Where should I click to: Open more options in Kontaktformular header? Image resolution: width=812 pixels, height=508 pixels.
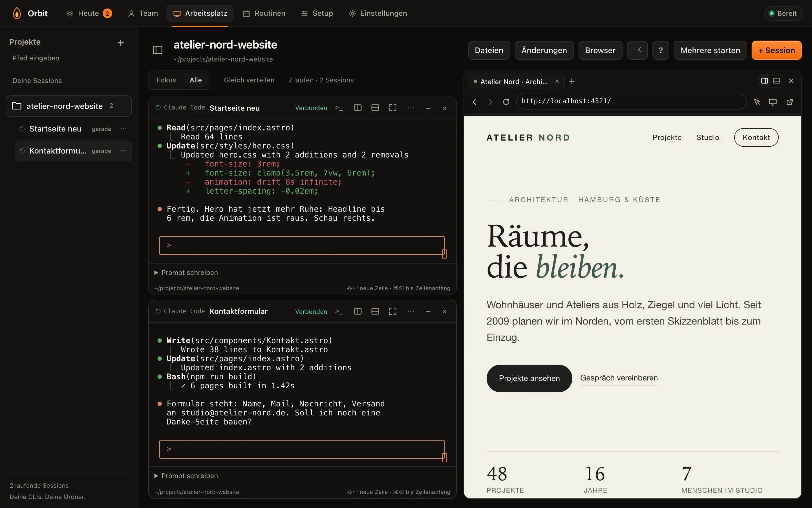411,312
